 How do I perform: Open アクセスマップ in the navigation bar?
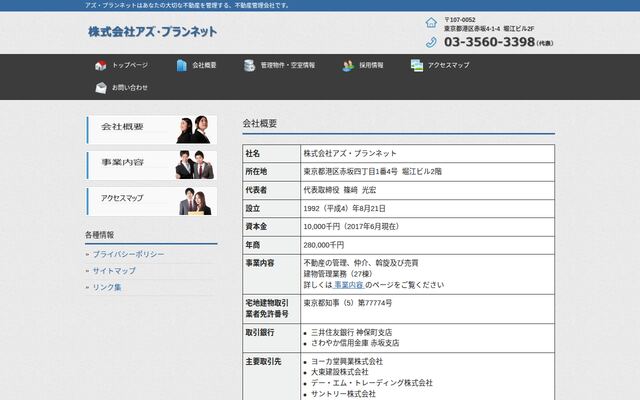coord(448,65)
